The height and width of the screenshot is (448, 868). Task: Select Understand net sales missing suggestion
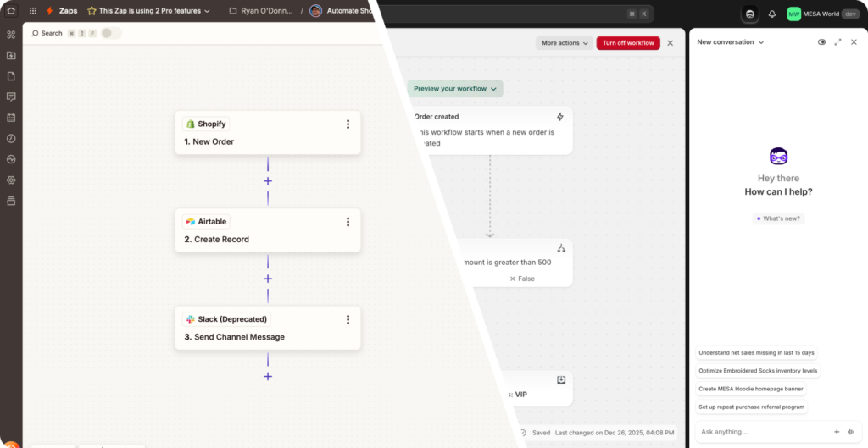(x=756, y=353)
